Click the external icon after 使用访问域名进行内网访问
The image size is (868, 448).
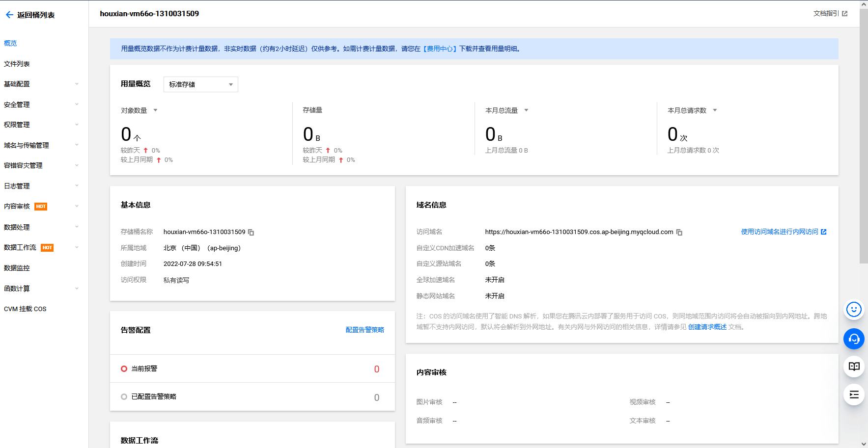click(824, 232)
